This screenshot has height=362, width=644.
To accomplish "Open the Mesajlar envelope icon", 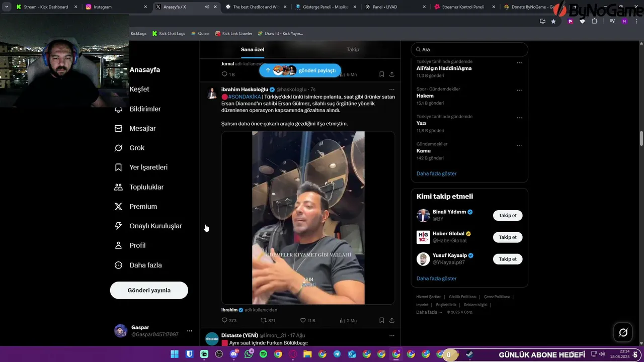I will tap(119, 128).
